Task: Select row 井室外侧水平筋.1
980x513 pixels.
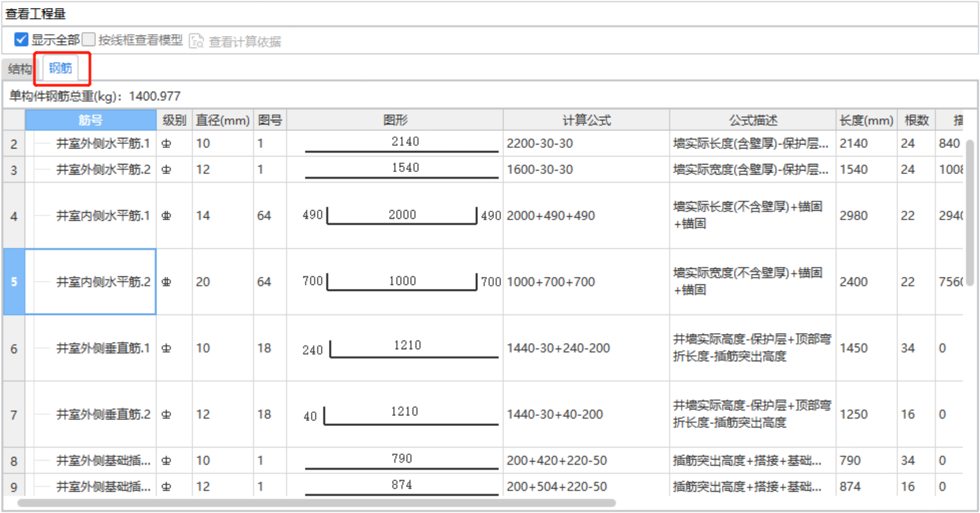Action: 103,143
